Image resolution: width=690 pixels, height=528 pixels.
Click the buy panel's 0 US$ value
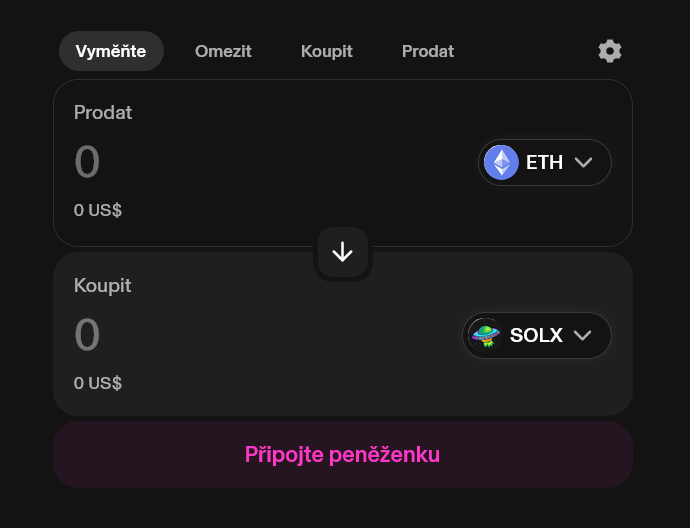pyautogui.click(x=98, y=383)
